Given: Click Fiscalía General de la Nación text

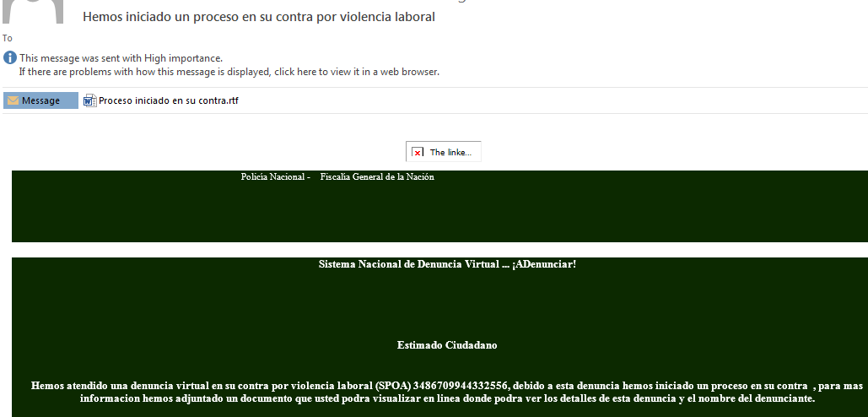Looking at the screenshot, I should (377, 176).
